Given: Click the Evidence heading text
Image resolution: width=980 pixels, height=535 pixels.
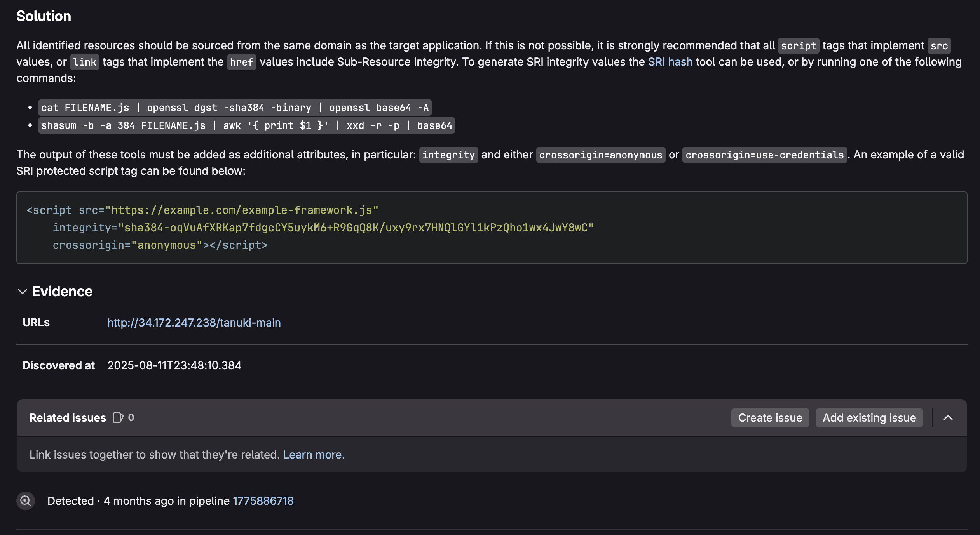Looking at the screenshot, I should coord(62,292).
